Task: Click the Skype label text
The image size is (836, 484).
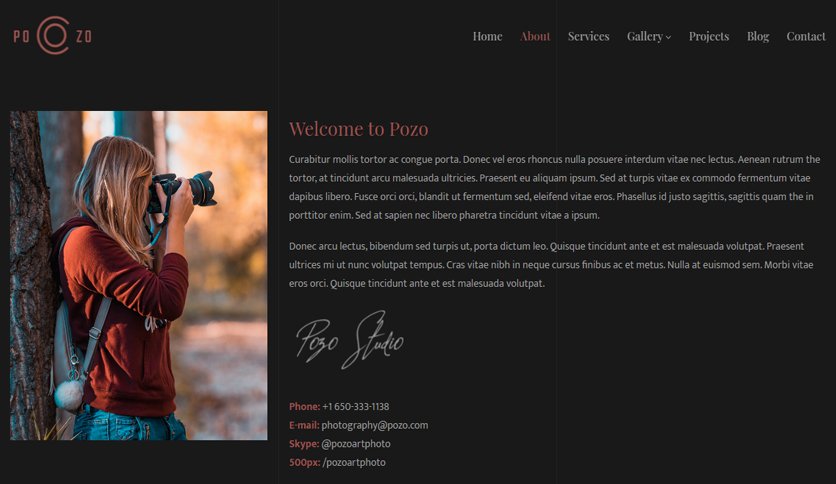Action: (304, 444)
